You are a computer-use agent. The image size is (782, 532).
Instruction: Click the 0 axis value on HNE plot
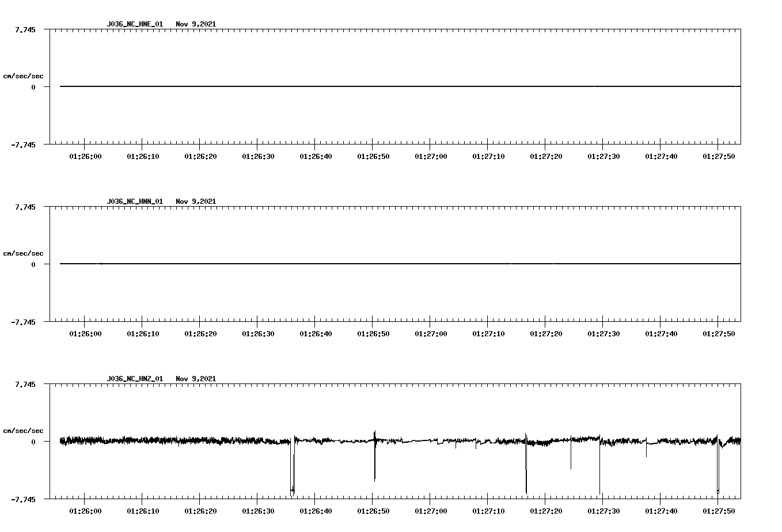tap(33, 87)
